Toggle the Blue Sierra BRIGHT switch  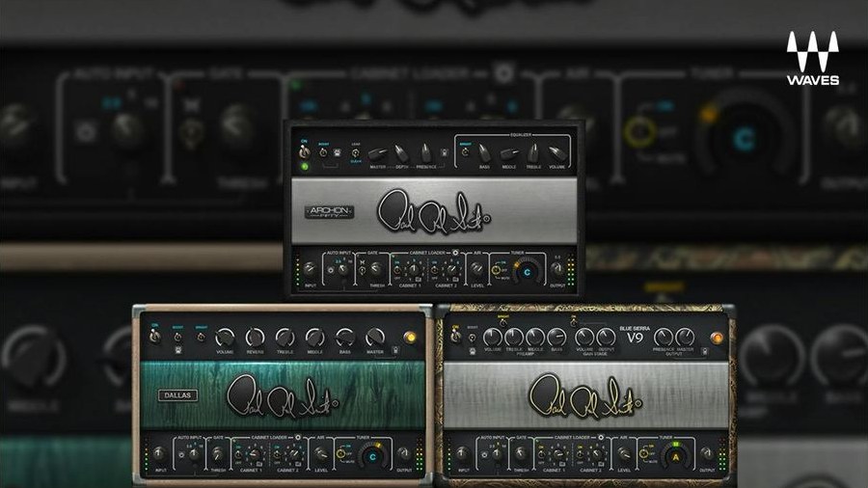503,323
